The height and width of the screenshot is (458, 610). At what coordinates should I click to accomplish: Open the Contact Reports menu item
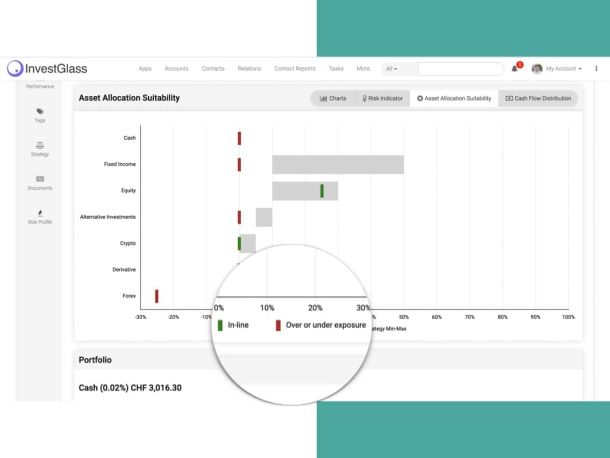(x=295, y=68)
